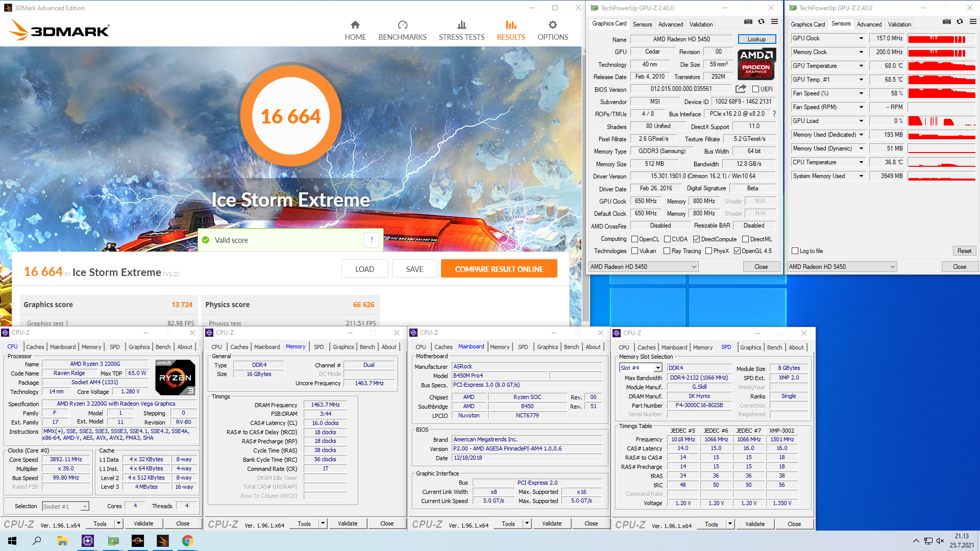Click refresh icon in GPU-Z Graphics Card window
Image resolution: width=980 pixels, height=551 pixels.
761,22
